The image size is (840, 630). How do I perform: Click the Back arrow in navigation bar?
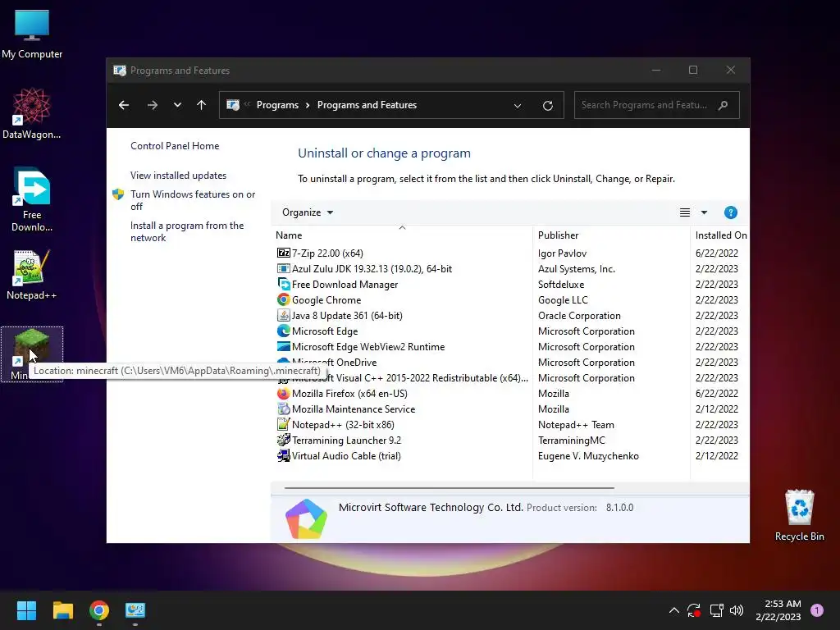click(x=124, y=105)
